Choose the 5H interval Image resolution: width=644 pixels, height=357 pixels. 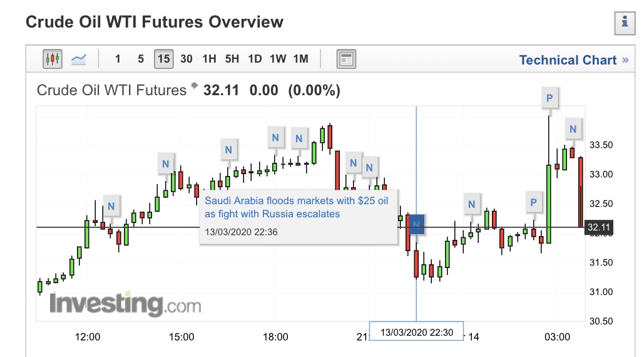[x=232, y=59]
